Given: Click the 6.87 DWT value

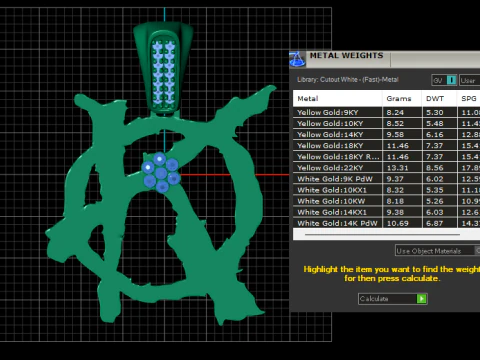Looking at the screenshot, I should (x=435, y=223).
